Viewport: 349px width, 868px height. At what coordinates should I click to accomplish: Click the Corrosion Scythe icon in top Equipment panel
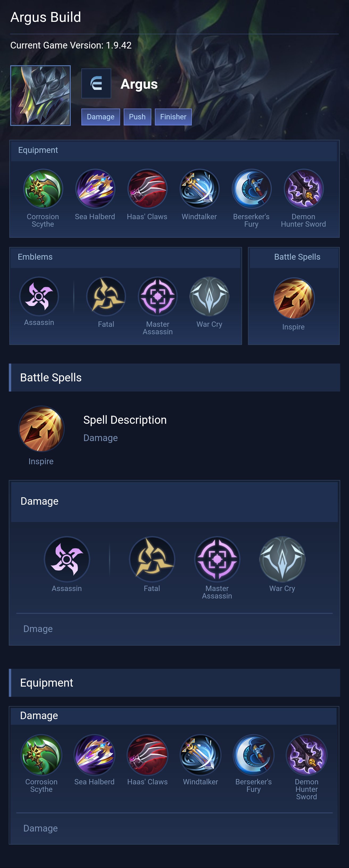43,189
